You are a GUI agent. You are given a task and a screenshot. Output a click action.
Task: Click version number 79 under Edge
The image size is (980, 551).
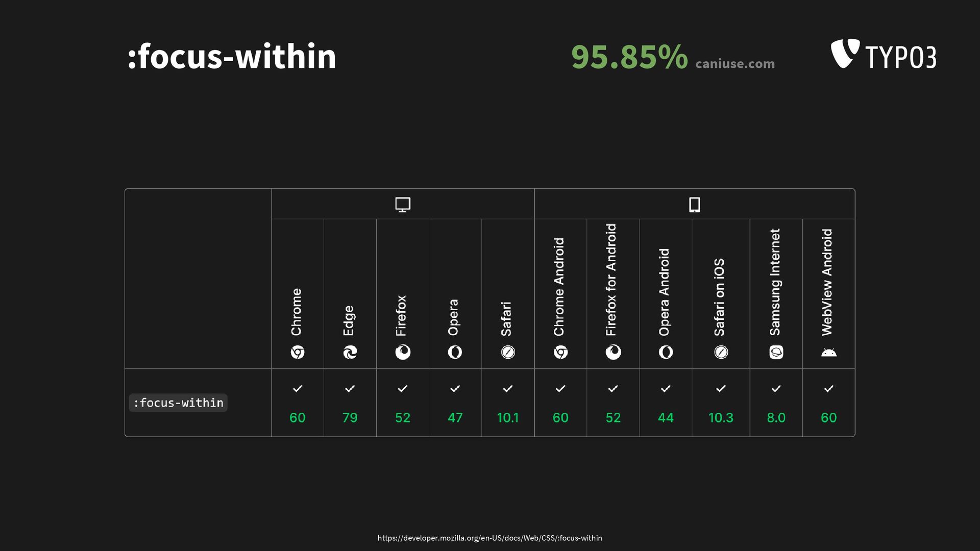pos(350,418)
